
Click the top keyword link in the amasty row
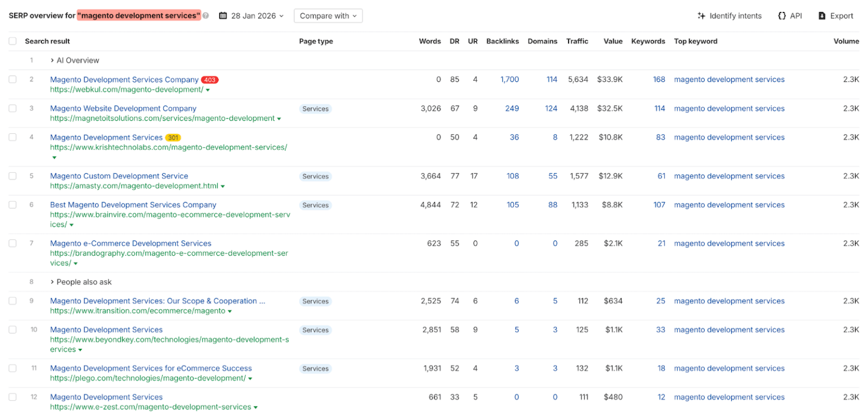[729, 176]
